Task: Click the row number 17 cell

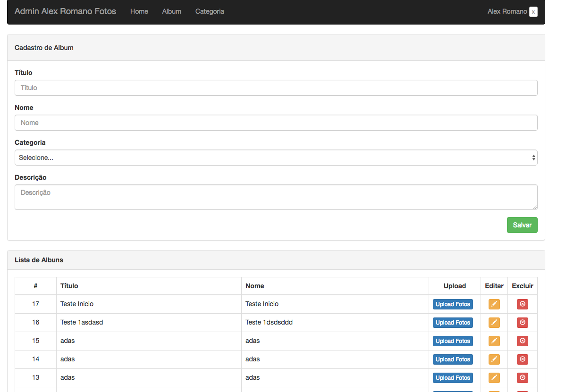Action: point(35,304)
